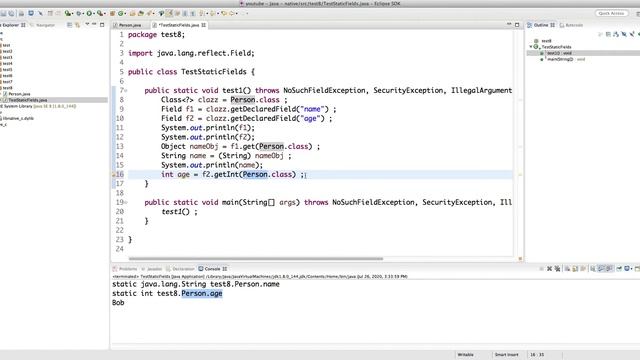Screen dimensions: 640x360
Task: Click Remove All Terminated Launches icon
Action: pyautogui.click(x=557, y=269)
